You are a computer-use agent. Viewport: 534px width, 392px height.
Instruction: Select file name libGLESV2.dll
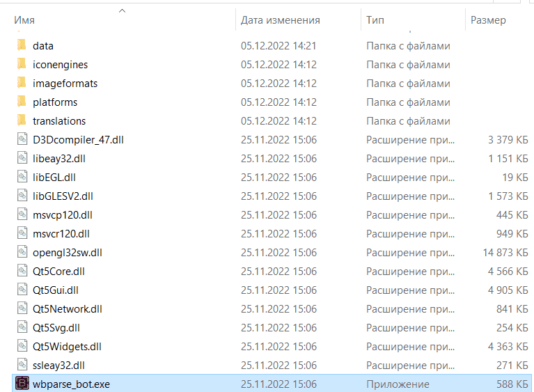(x=63, y=196)
